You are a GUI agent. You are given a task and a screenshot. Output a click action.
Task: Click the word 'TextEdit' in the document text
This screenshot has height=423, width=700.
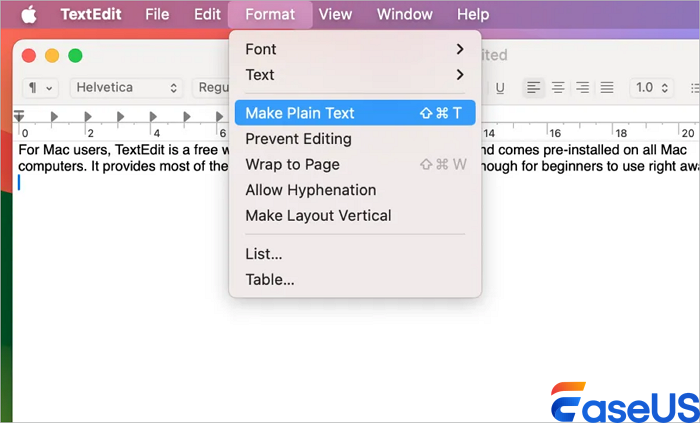click(x=140, y=149)
